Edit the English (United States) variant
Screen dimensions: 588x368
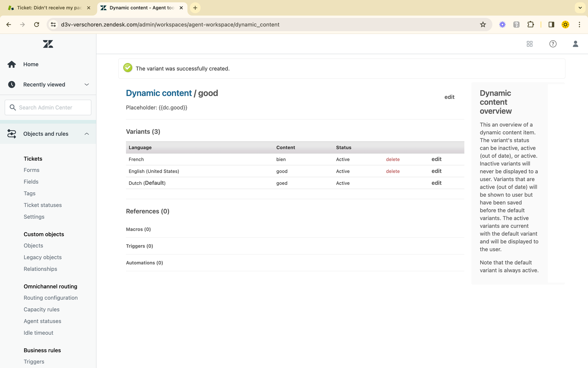point(436,171)
